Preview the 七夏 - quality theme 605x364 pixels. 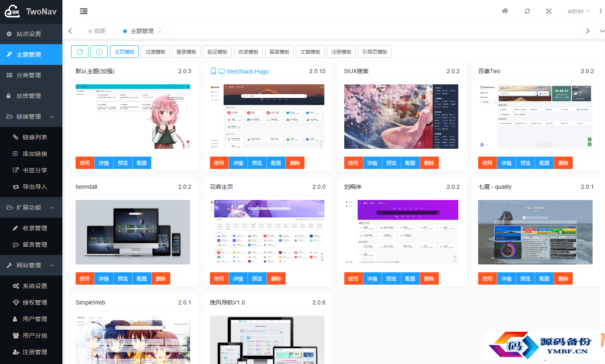pyautogui.click(x=525, y=278)
